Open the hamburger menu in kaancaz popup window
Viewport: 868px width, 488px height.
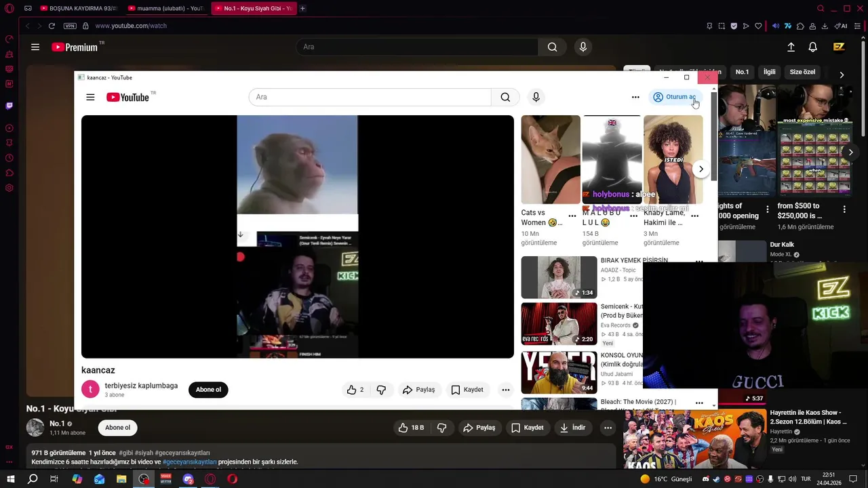[x=90, y=97]
